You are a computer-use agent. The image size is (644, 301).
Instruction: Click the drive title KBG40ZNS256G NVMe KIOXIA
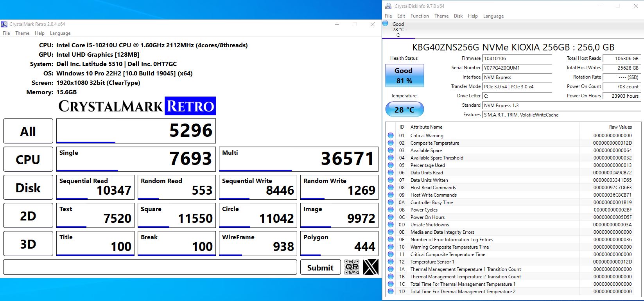pos(513,47)
